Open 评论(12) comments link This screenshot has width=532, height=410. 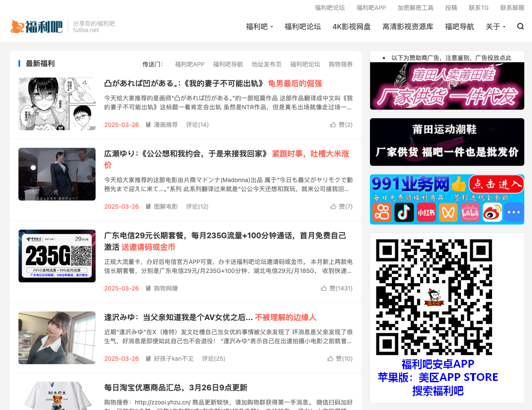[x=197, y=206]
